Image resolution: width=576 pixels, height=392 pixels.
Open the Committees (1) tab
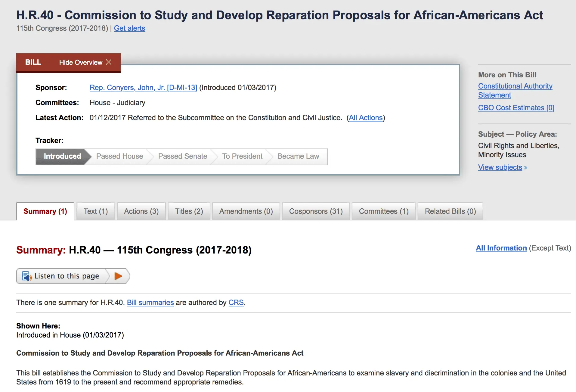click(x=383, y=211)
